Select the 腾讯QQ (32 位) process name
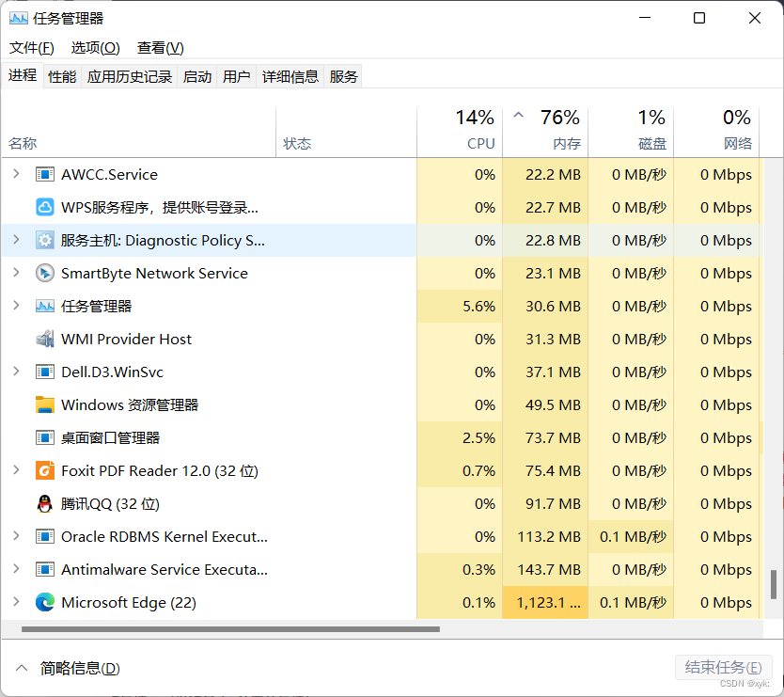The height and width of the screenshot is (697, 784). click(110, 504)
